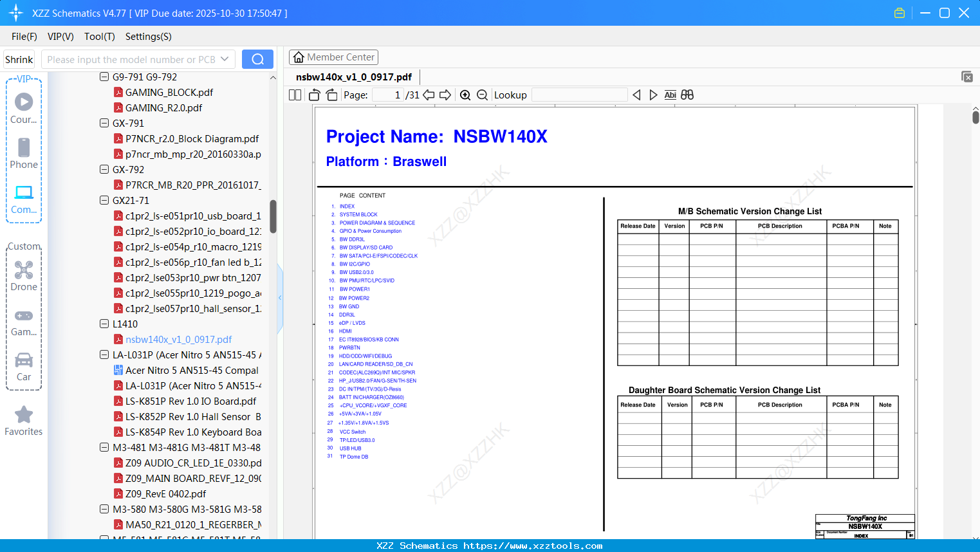Click the binoculars search icon
This screenshot has width=980, height=552.
687,95
